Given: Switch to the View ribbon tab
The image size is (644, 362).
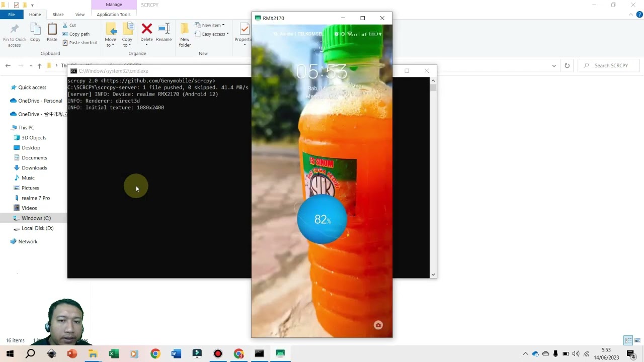Looking at the screenshot, I should tap(80, 15).
